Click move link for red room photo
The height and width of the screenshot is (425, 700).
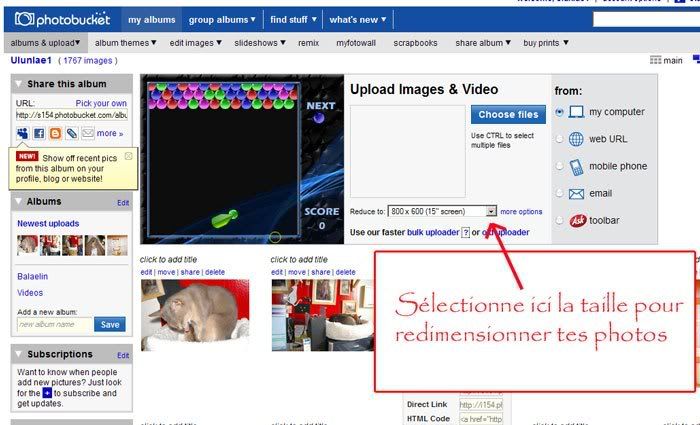(297, 272)
